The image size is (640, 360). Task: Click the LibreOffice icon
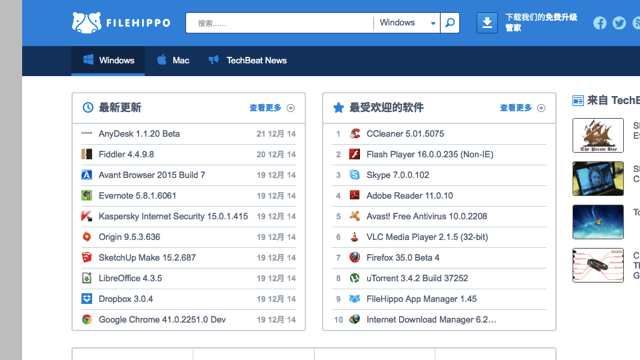(87, 278)
